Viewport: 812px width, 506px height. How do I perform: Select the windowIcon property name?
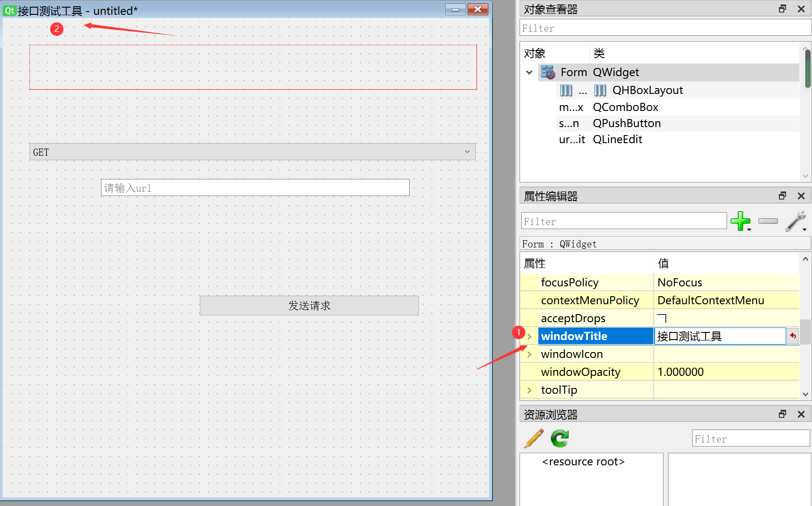pos(572,354)
